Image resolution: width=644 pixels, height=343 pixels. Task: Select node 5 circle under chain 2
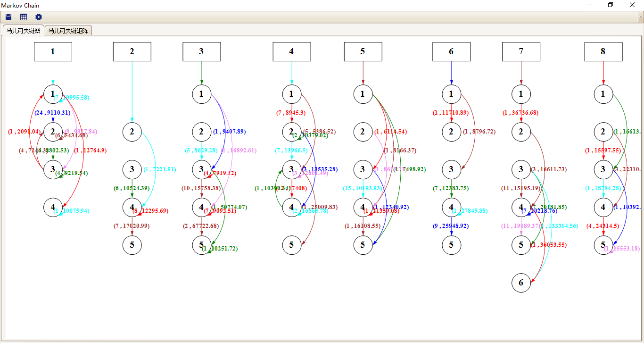(132, 245)
